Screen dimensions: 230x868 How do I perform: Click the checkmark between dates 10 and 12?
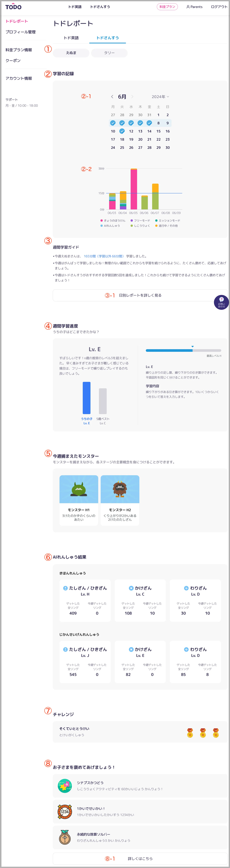pyautogui.click(x=122, y=131)
